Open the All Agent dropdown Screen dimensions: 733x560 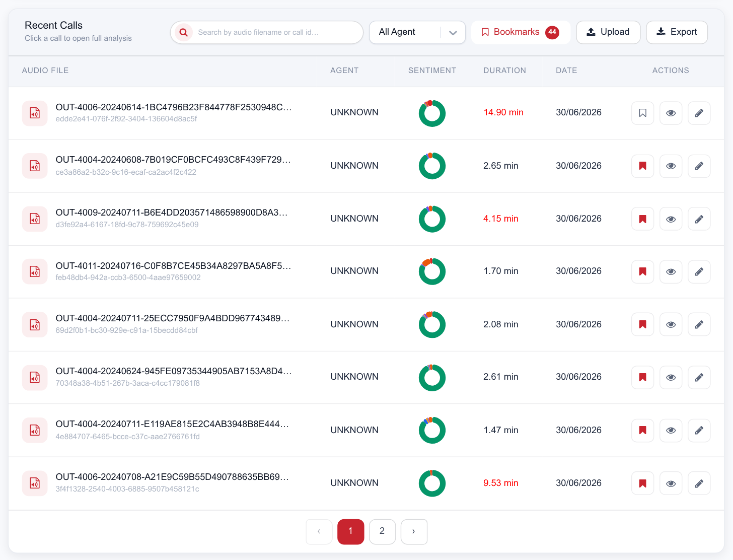pos(417,32)
